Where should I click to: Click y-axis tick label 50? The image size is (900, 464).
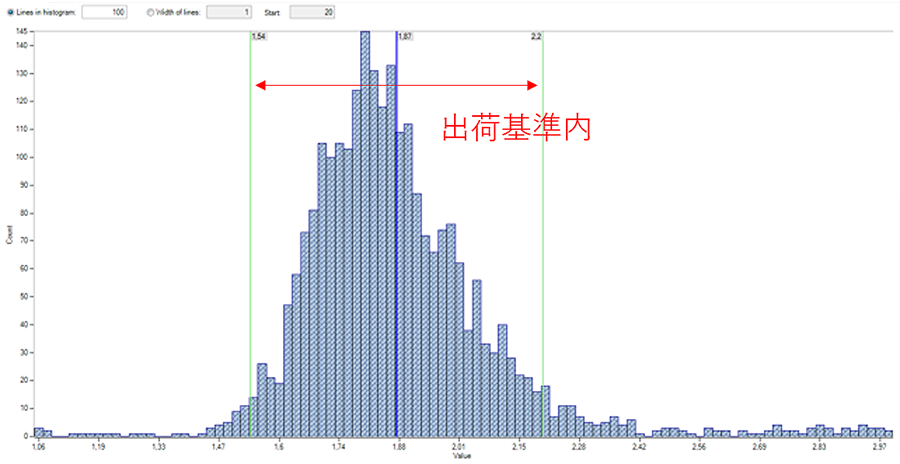(x=24, y=297)
